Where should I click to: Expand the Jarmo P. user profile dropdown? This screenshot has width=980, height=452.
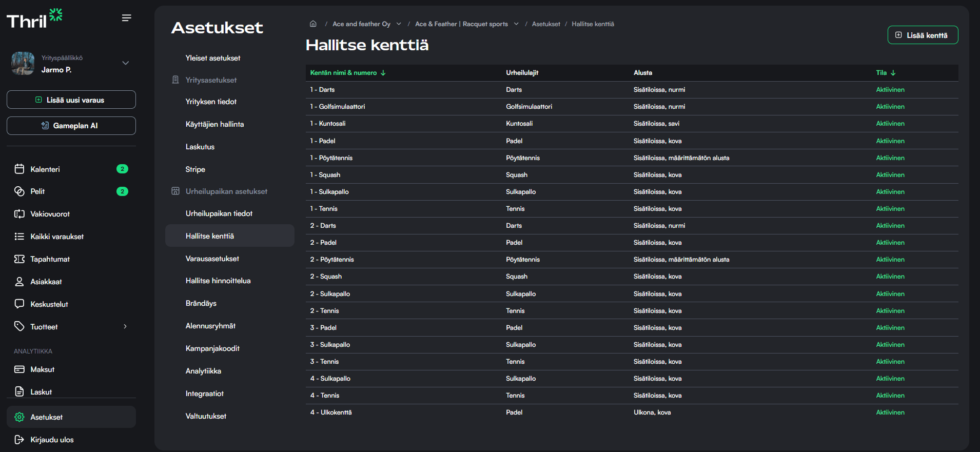click(x=125, y=63)
